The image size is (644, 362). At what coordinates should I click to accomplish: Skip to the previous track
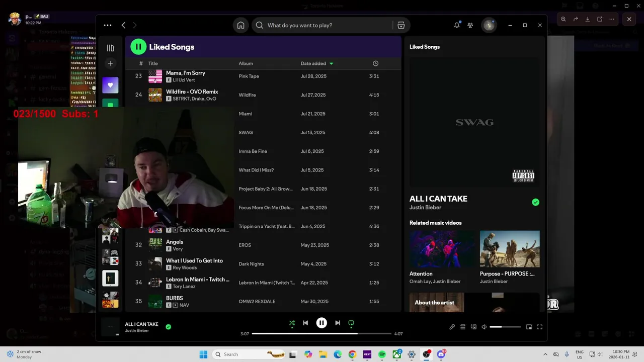point(305,323)
